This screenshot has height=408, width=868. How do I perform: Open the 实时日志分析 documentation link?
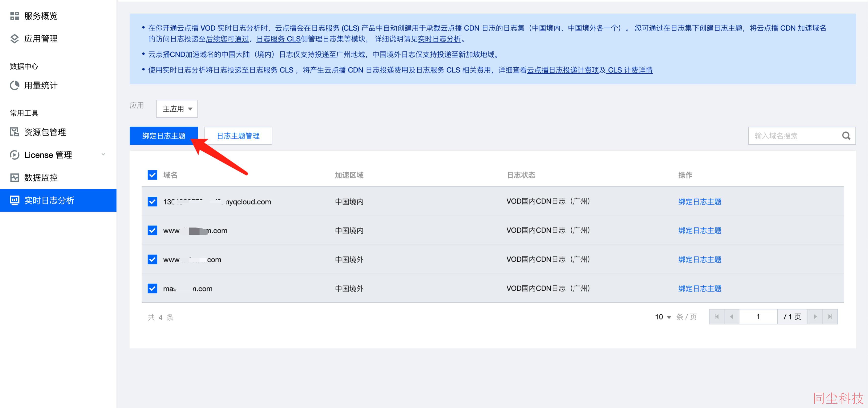tap(439, 39)
